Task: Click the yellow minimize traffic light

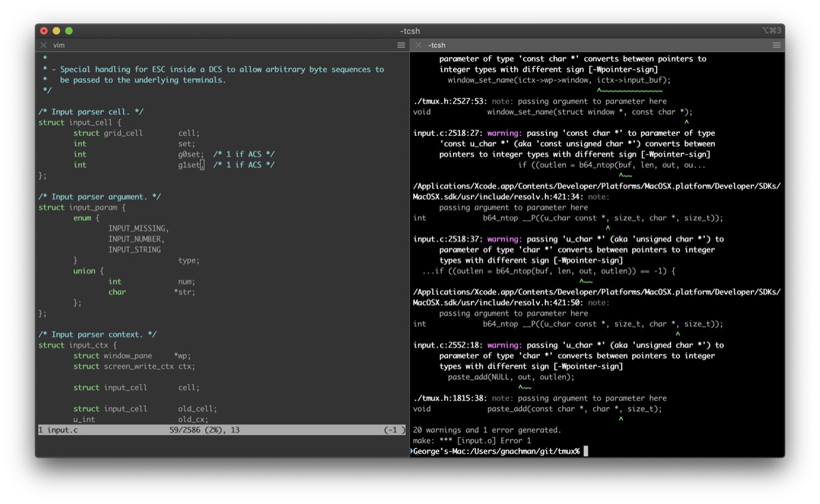Action: [55, 31]
